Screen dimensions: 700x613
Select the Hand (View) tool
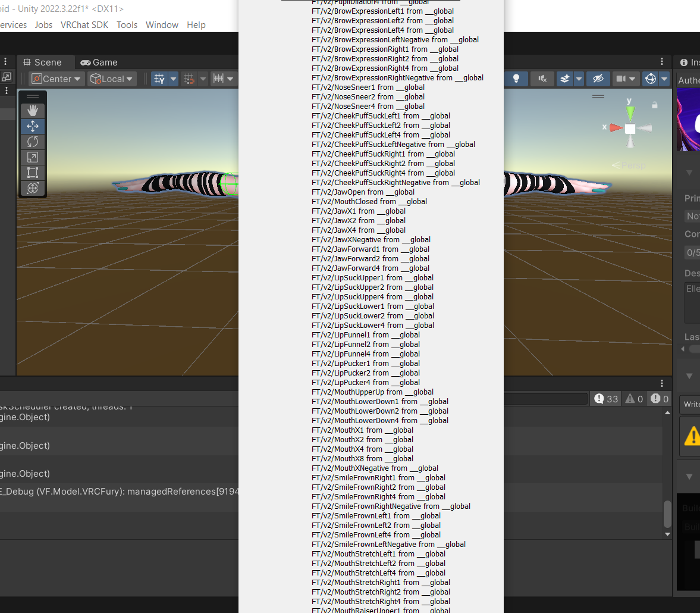pos(33,110)
